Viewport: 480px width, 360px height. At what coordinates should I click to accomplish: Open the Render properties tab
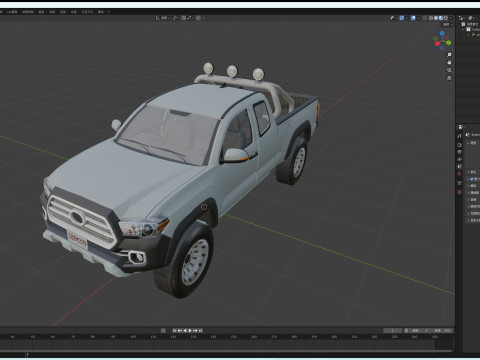[459, 145]
